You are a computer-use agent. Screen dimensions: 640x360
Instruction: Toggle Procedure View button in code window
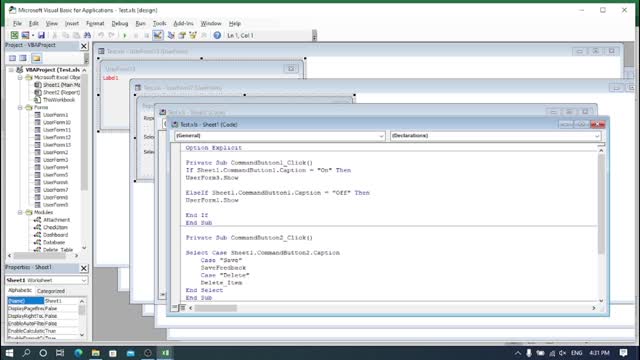pos(175,308)
